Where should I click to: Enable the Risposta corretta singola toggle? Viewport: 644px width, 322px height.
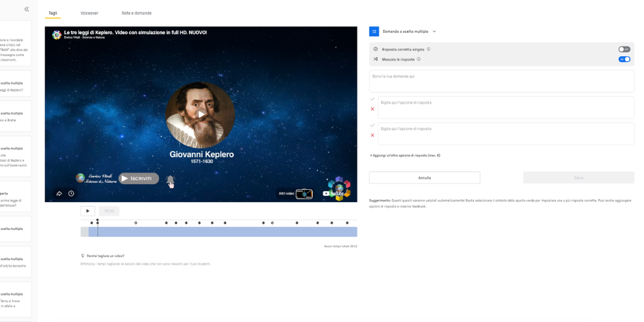pyautogui.click(x=624, y=50)
